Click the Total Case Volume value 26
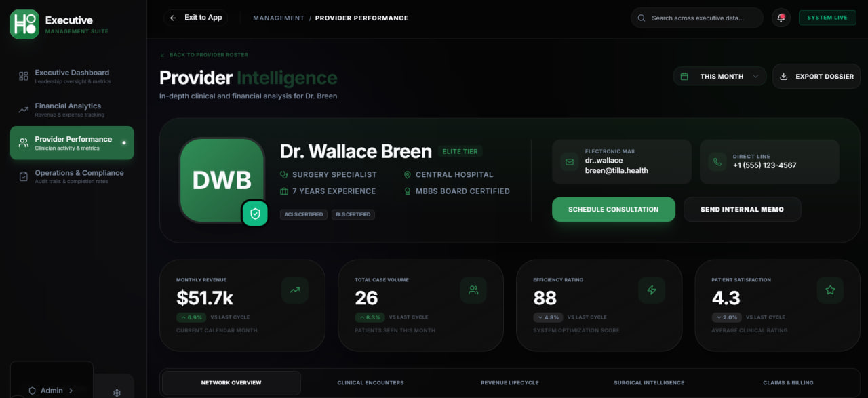 pos(366,298)
